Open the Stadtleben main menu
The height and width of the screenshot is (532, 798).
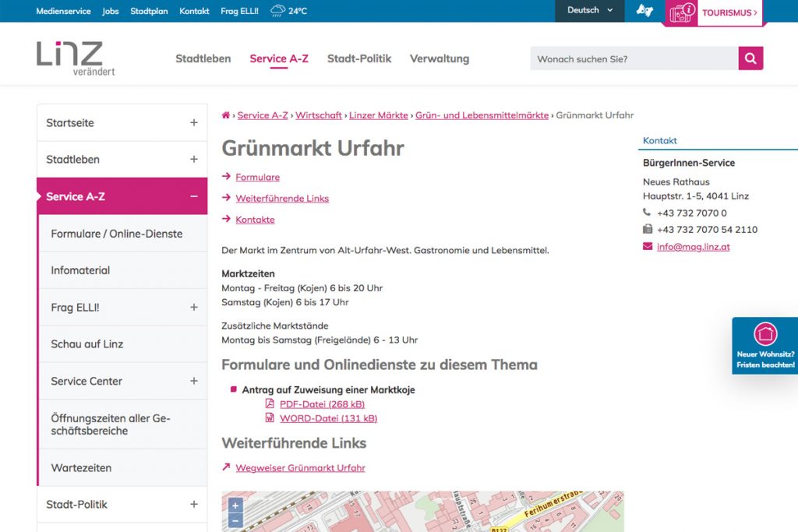point(203,58)
